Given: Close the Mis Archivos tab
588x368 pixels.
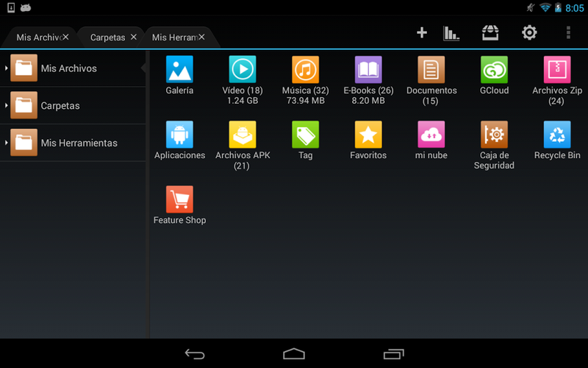Looking at the screenshot, I should [65, 37].
